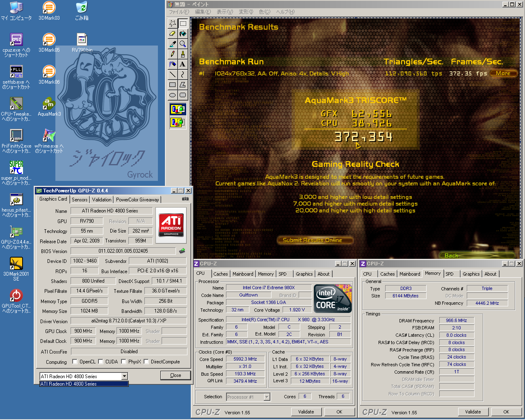Click the ATI Radeon logo in GPU-Z

pyautogui.click(x=171, y=224)
